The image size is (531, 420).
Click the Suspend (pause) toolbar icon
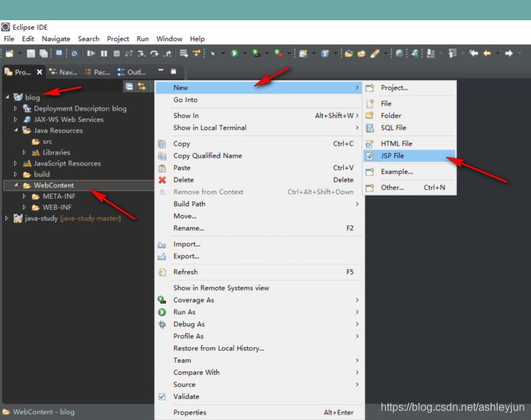(x=104, y=53)
